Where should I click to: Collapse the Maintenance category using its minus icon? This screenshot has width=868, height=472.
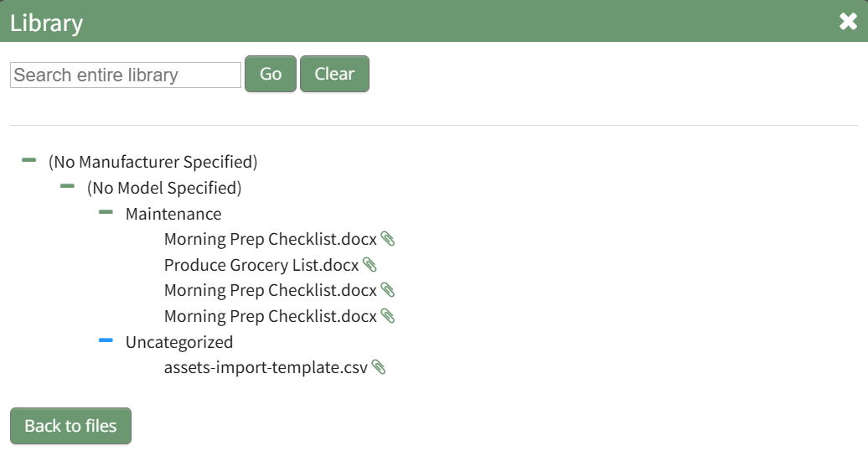[x=106, y=212]
